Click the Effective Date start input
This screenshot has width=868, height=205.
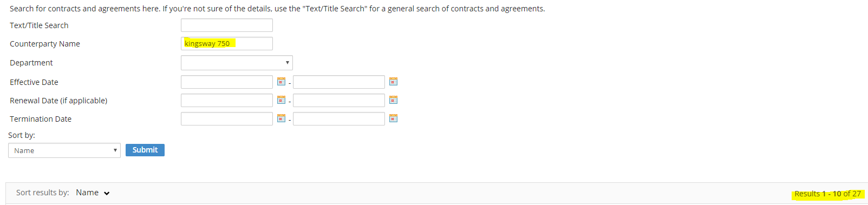[227, 82]
